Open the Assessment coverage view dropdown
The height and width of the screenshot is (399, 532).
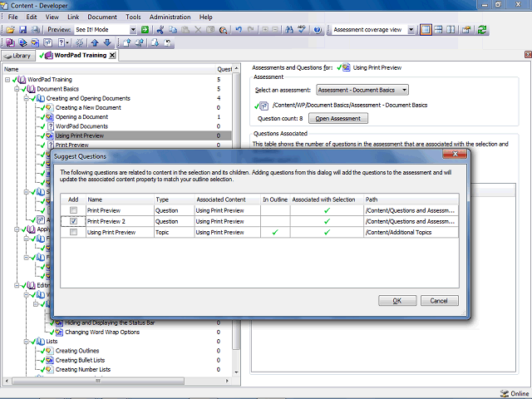tap(411, 30)
